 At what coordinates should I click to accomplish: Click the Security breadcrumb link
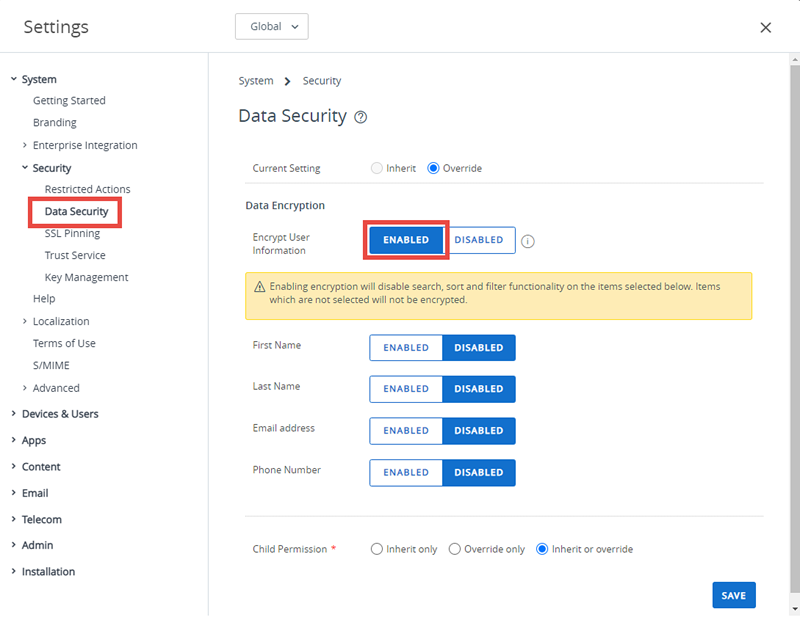(x=322, y=81)
